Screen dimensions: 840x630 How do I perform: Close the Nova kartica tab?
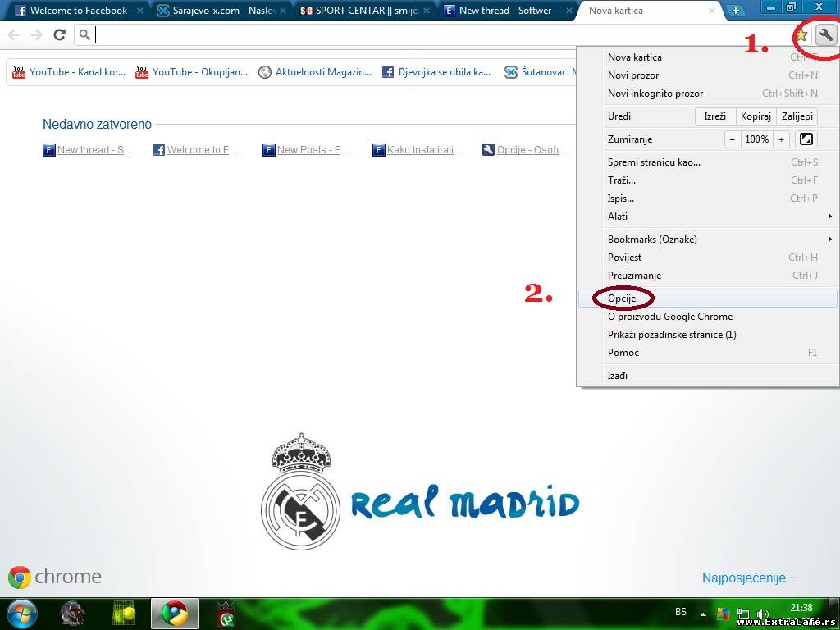[712, 11]
